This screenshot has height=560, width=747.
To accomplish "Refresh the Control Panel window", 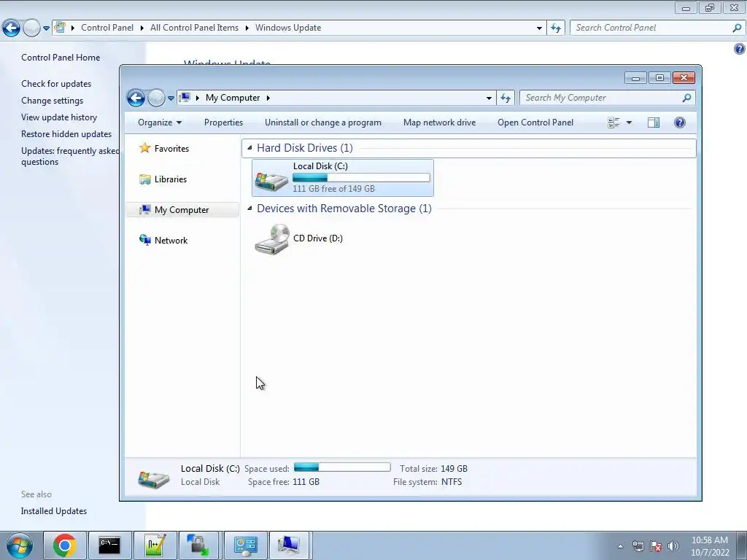I will pos(556,28).
